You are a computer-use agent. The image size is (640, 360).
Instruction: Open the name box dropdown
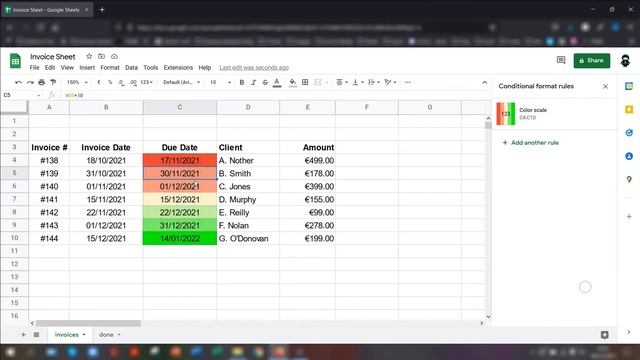click(39, 95)
